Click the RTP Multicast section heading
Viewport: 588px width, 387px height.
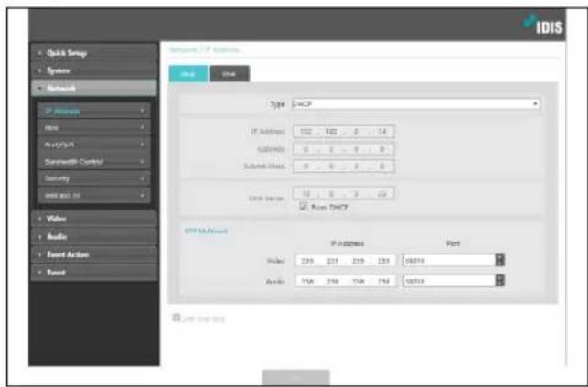206,231
